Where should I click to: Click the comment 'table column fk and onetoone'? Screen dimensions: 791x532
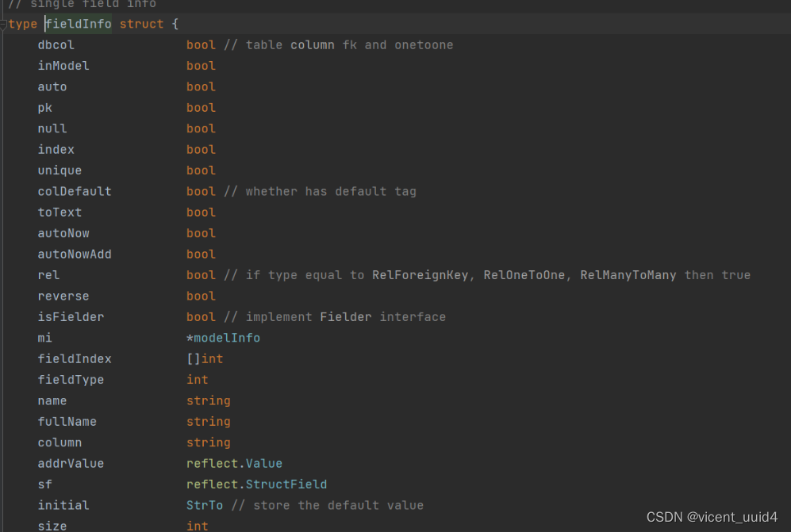[350, 45]
